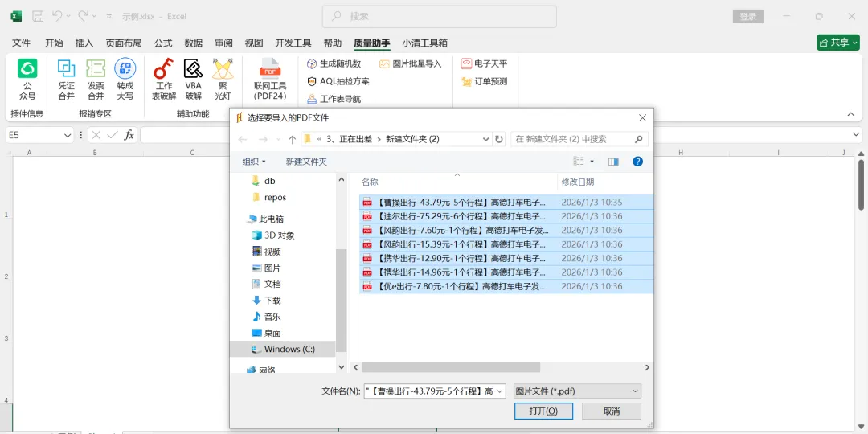Open the 组织 dropdown menu
The height and width of the screenshot is (434, 868).
click(254, 162)
